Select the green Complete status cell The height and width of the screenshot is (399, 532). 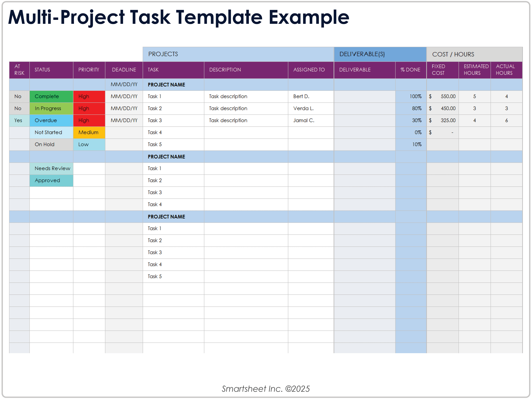pyautogui.click(x=51, y=96)
